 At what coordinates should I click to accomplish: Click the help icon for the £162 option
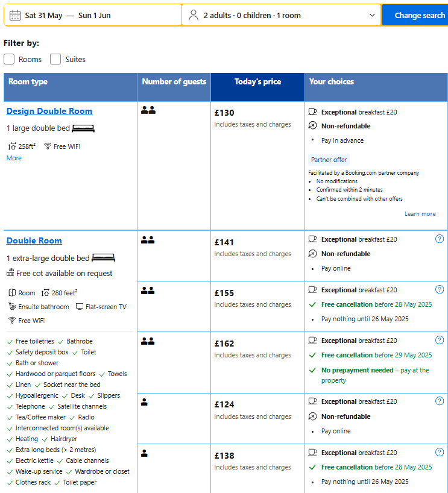pos(439,340)
